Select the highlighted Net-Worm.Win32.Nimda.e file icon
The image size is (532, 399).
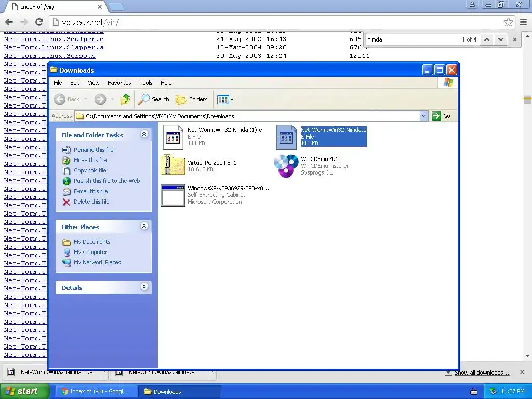click(286, 137)
